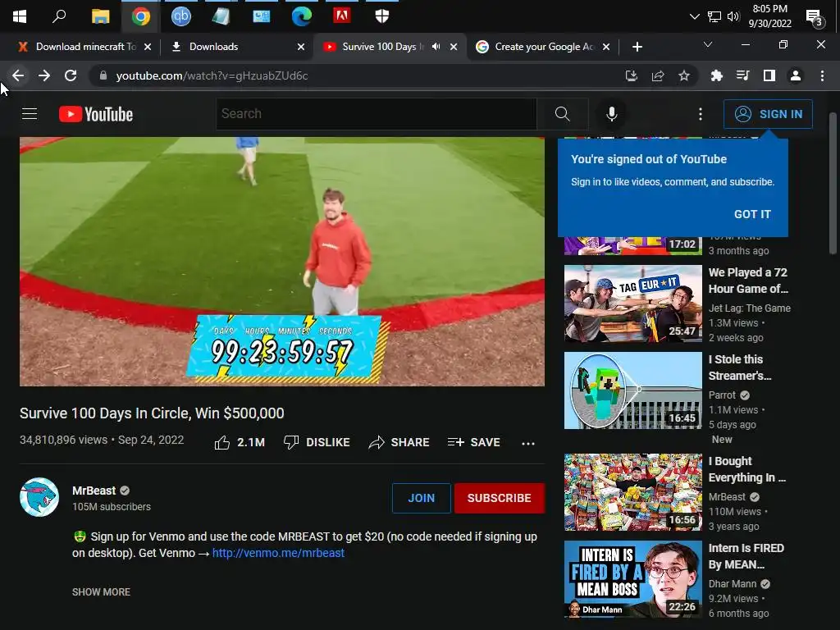
Task: Open the volume control in system tray
Action: 733,16
